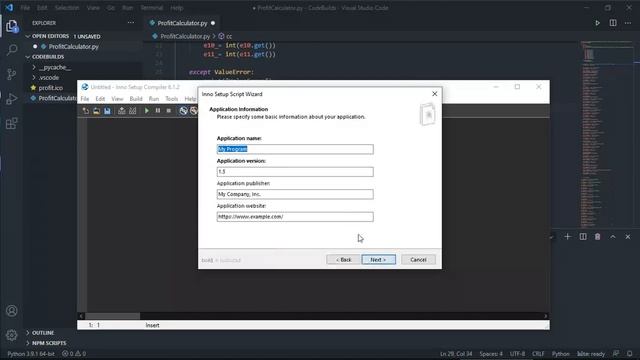Open Inno Setup View menu
This screenshot has height=360, width=640.
[x=118, y=99]
